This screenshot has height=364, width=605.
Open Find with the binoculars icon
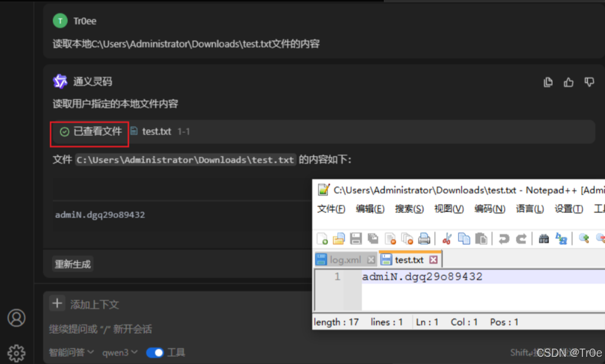click(x=544, y=239)
